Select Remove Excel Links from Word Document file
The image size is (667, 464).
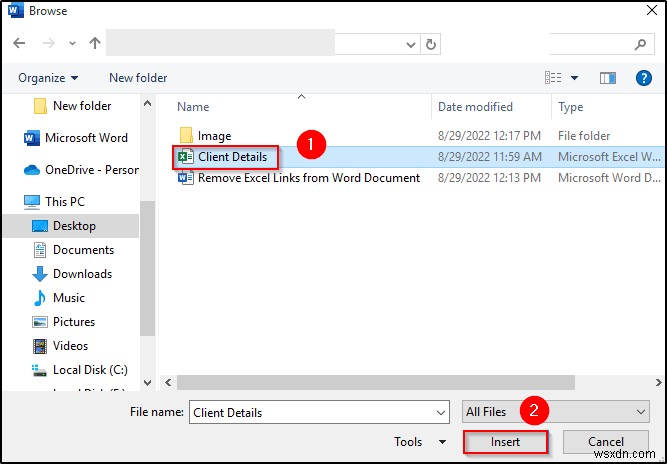(299, 178)
